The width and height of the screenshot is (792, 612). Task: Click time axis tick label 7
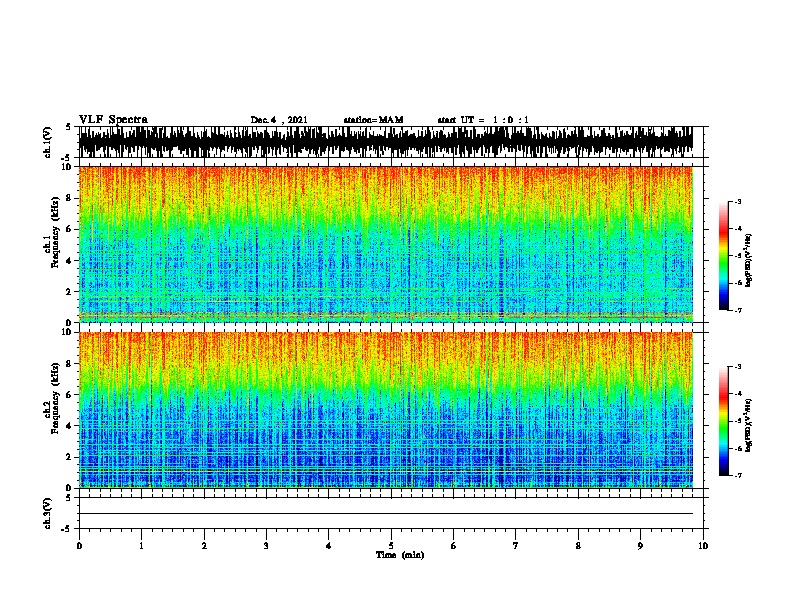click(516, 546)
